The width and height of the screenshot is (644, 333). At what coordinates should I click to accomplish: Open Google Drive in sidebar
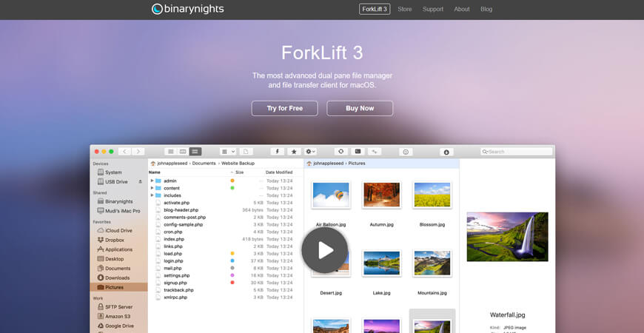pyautogui.click(x=118, y=326)
